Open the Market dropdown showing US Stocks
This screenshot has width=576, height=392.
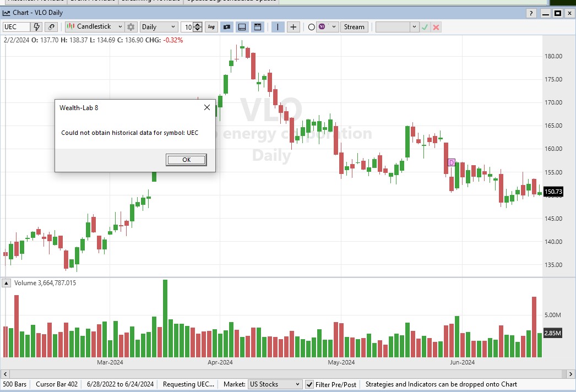tap(275, 384)
